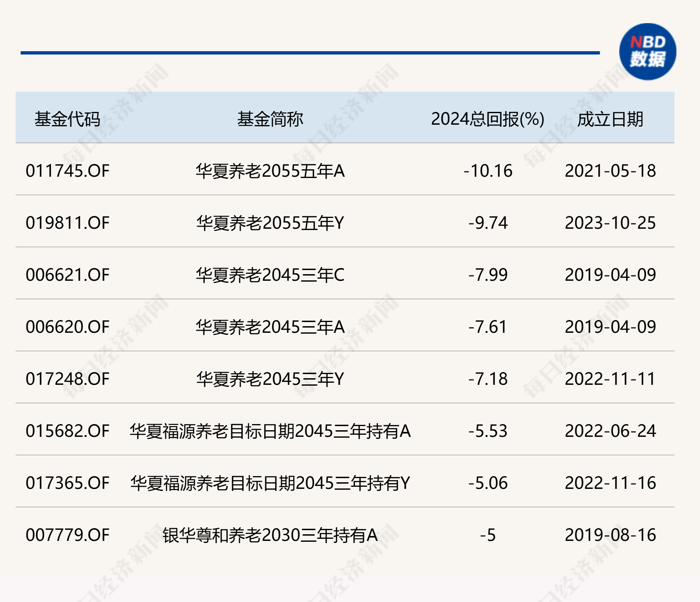Click return value -5.53
This screenshot has height=602, width=700.
488,431
